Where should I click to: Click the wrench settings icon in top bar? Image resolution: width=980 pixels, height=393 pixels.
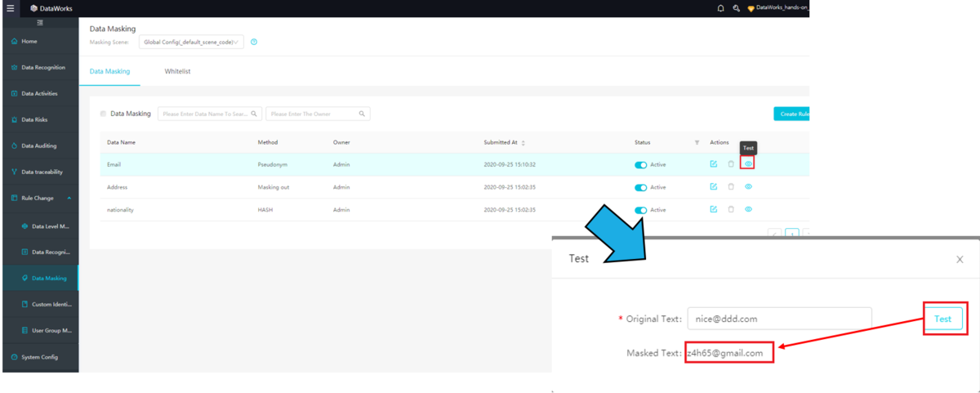coord(737,8)
